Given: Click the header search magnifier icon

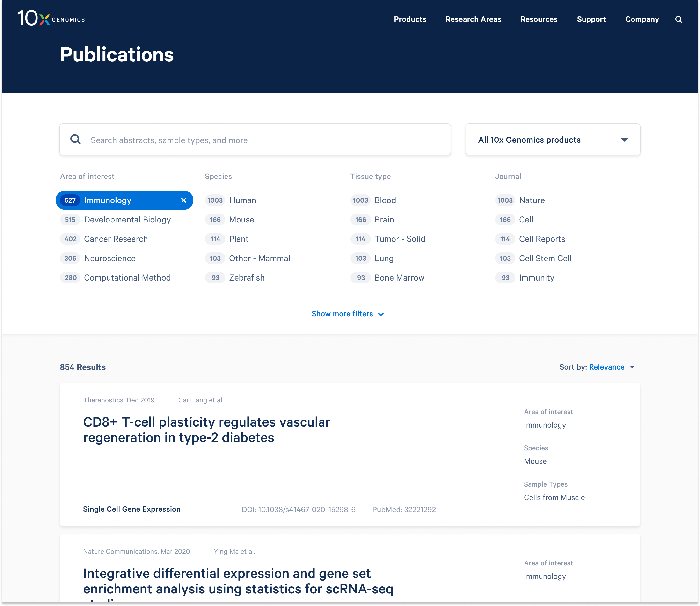Looking at the screenshot, I should click(678, 19).
